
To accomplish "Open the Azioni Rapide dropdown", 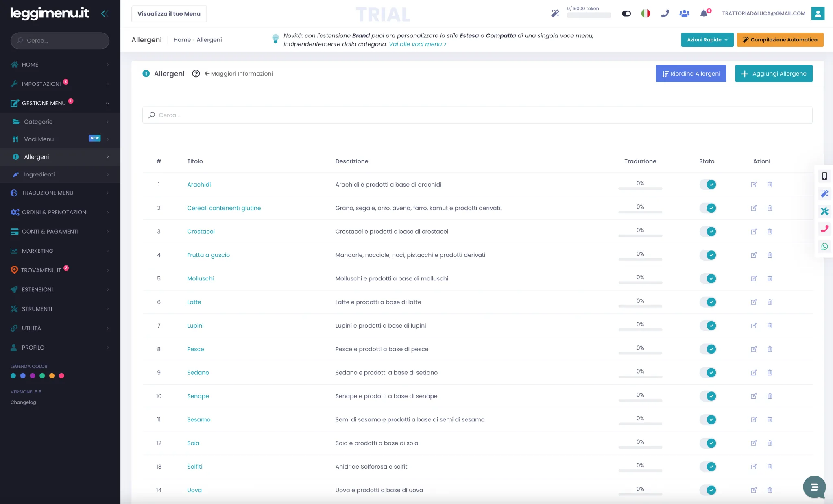I will (707, 40).
